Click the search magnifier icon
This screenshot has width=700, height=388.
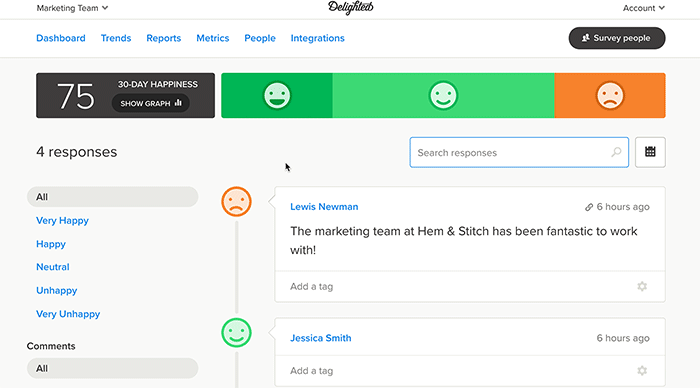click(x=616, y=152)
